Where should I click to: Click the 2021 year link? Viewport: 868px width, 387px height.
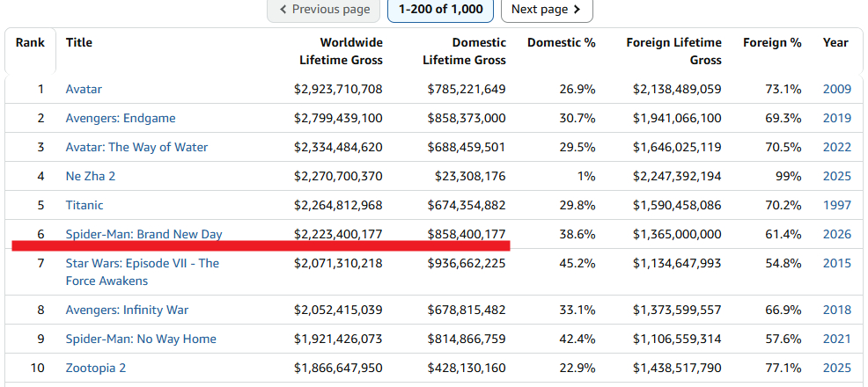point(837,339)
